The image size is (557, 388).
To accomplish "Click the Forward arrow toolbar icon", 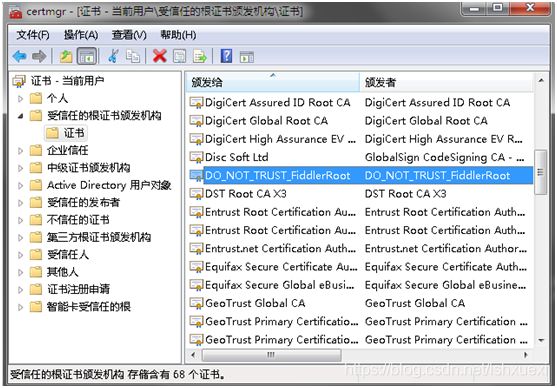I will coord(39,56).
